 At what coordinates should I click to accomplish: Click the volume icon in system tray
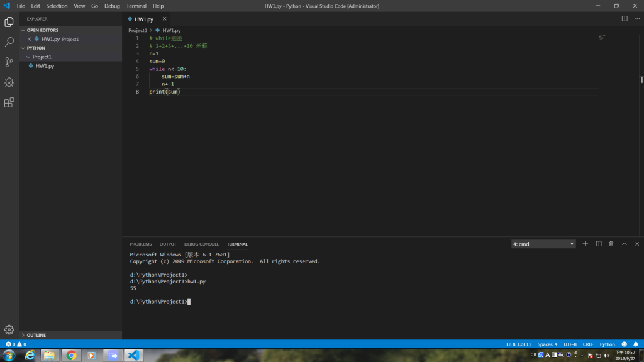click(606, 356)
